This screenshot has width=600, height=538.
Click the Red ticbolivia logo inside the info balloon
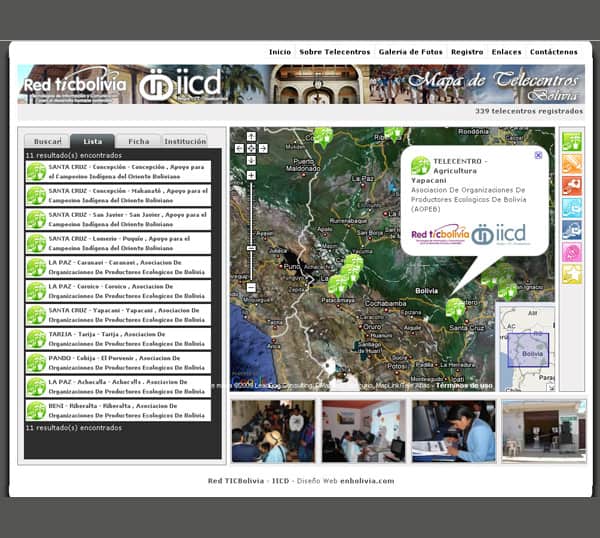[440, 234]
